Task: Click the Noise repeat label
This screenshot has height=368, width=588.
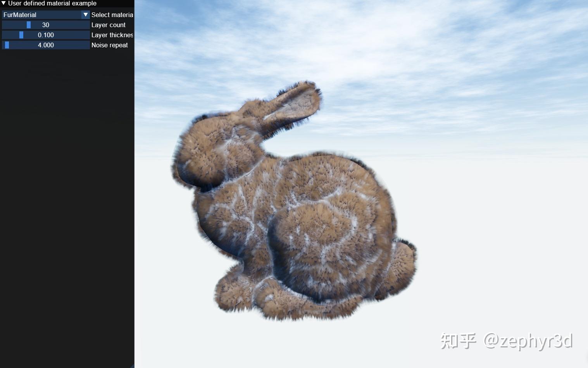Action: 109,45
